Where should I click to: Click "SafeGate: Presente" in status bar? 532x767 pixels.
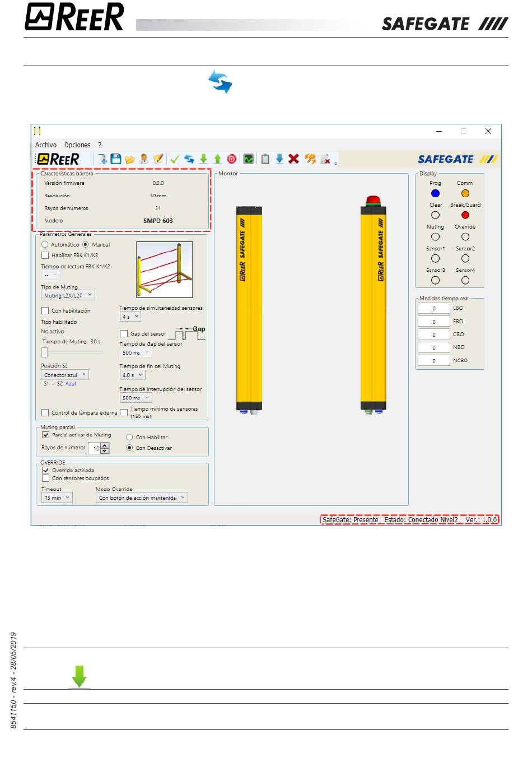coord(351,520)
